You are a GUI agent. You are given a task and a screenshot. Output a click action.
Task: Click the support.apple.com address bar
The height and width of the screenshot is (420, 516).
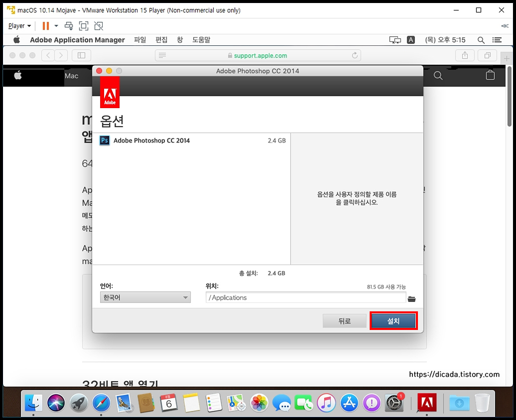pos(257,56)
